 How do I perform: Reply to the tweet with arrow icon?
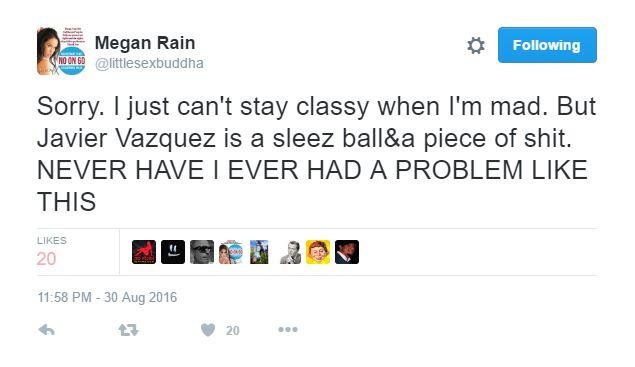(x=47, y=330)
